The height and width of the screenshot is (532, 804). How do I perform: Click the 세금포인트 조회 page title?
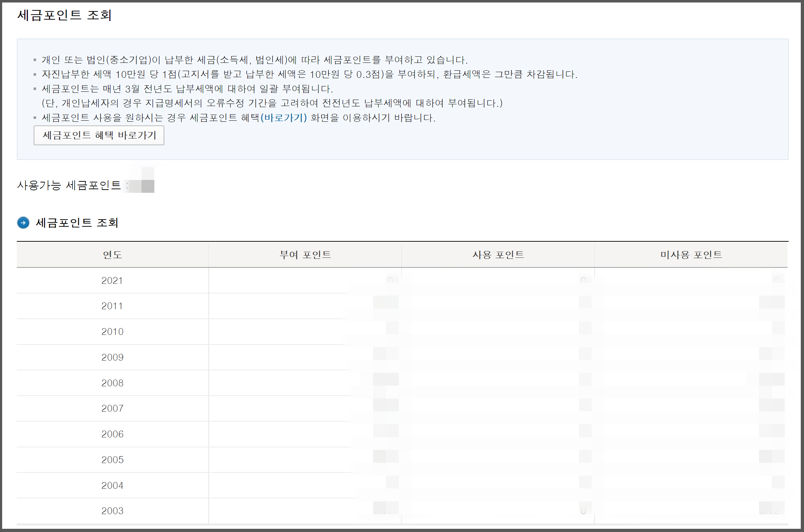pyautogui.click(x=65, y=15)
